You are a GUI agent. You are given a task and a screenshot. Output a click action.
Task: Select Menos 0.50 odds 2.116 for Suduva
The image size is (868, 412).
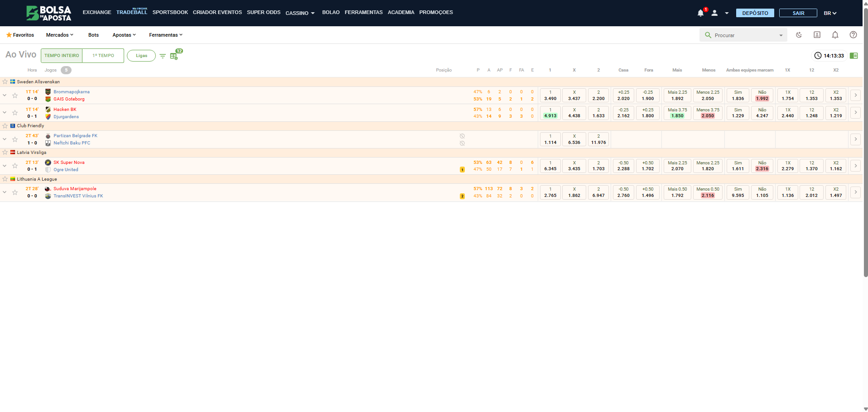[708, 192]
